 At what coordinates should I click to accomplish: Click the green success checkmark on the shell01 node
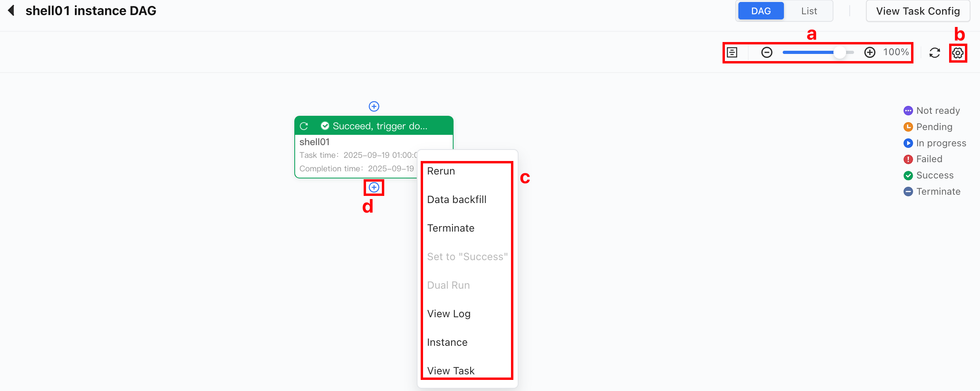coord(325,126)
